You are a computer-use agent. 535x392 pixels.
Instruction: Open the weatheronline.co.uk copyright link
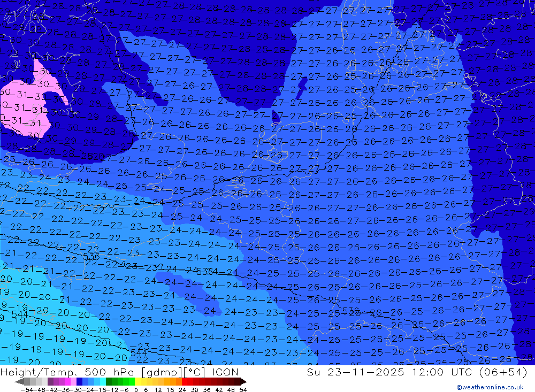pyautogui.click(x=490, y=387)
